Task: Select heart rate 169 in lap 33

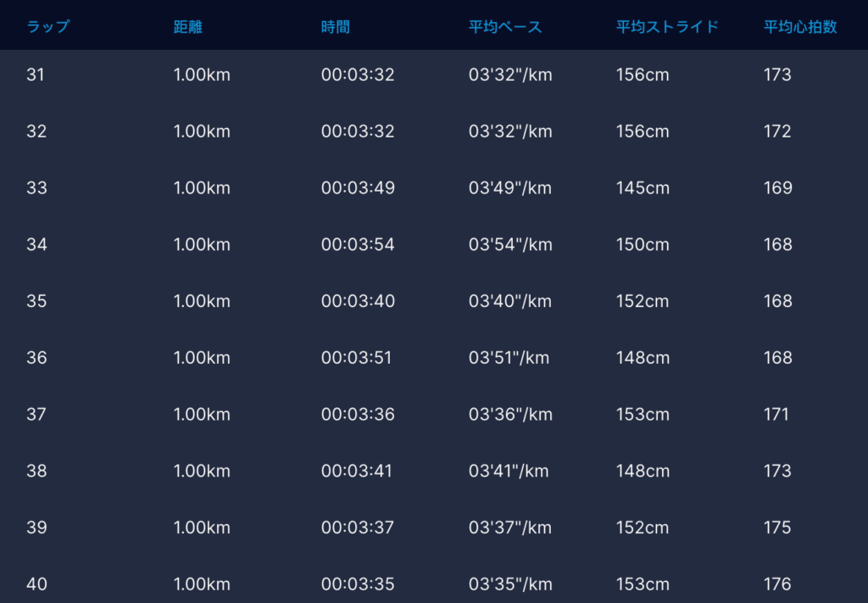Action: pos(777,188)
